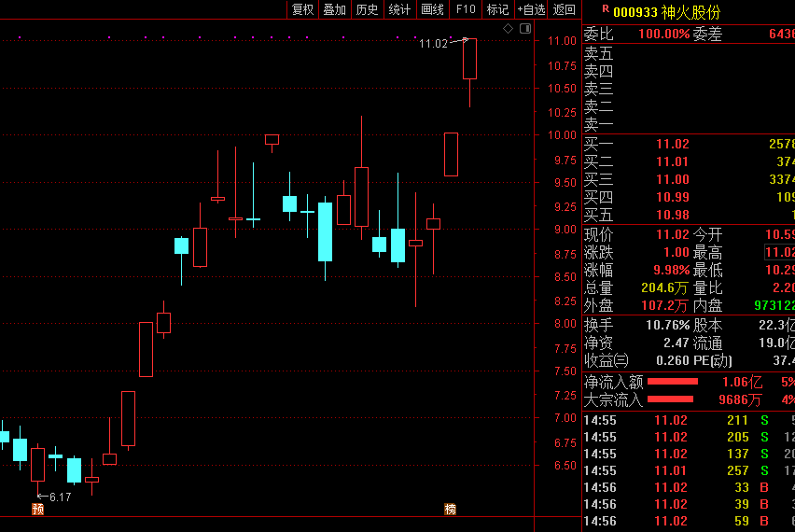This screenshot has width=795, height=532.
Task: Click the red R badge beside stock code
Action: point(606,9)
